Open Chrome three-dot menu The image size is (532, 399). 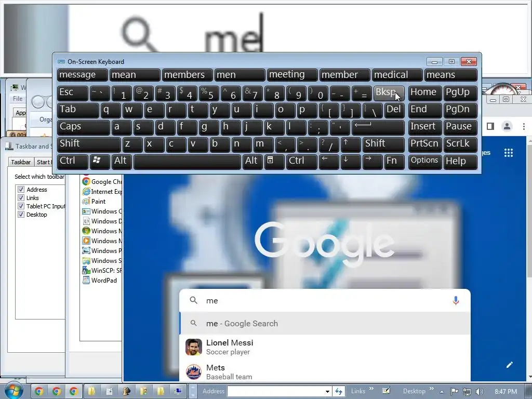[x=524, y=126]
